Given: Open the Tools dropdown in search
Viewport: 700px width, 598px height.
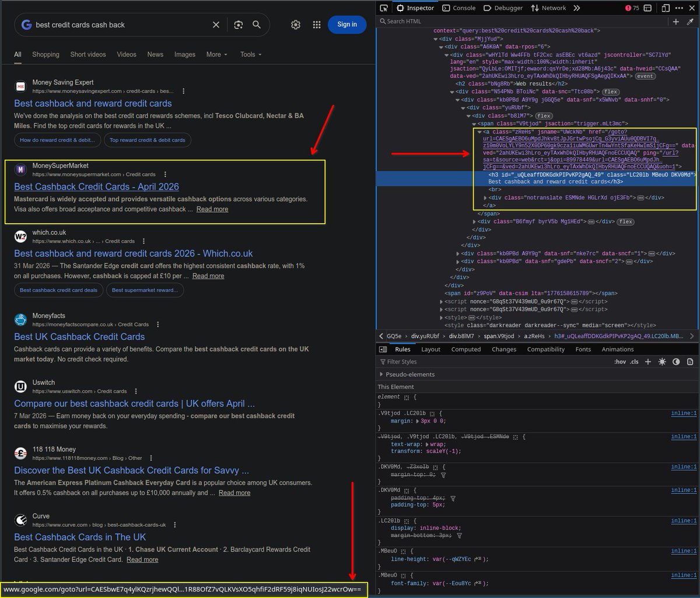Looking at the screenshot, I should click(251, 54).
